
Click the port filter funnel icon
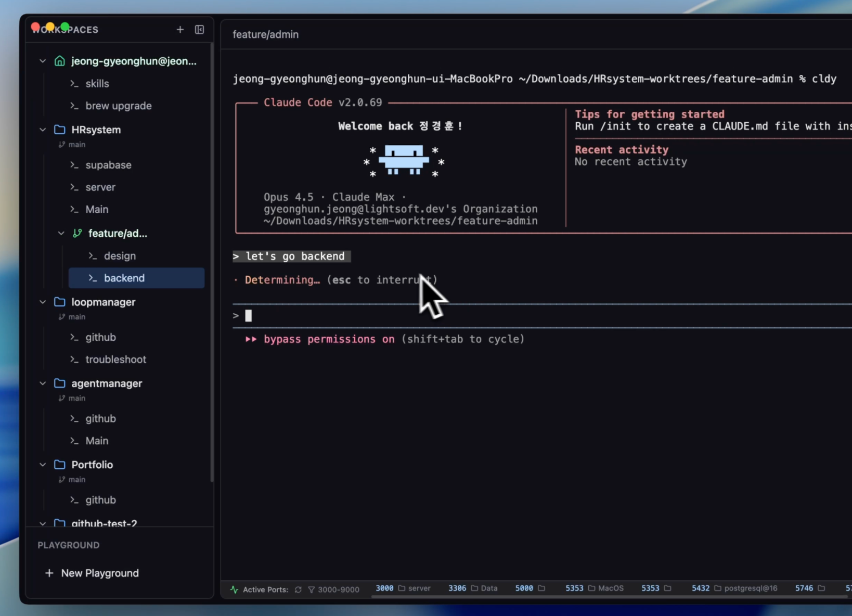(311, 589)
